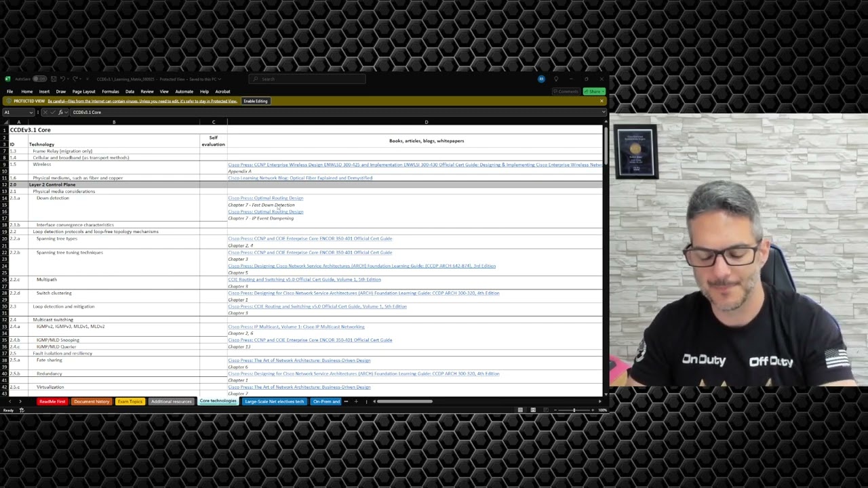This screenshot has height=488, width=868.
Task: Open the Optical Fiber Explained blog link
Action: pyautogui.click(x=300, y=178)
